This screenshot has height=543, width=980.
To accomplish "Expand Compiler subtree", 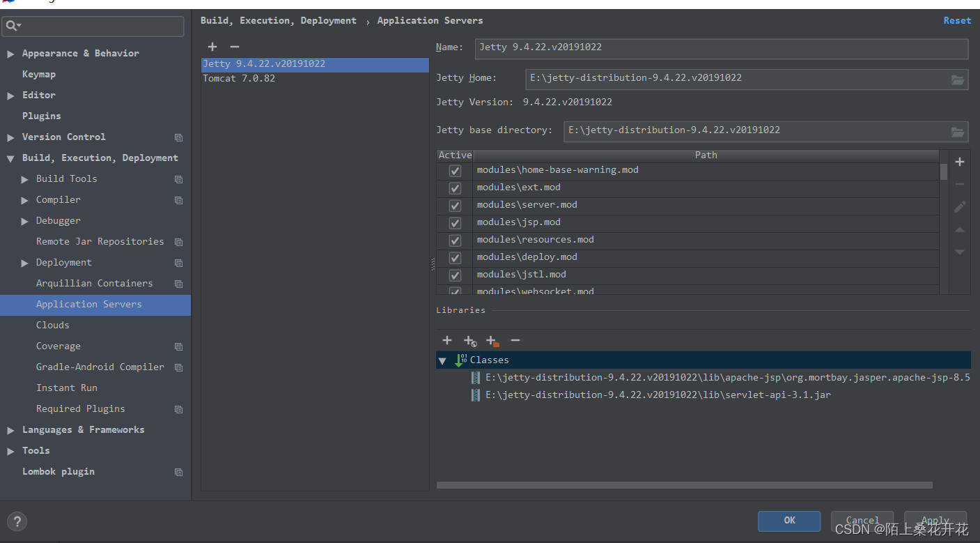I will (25, 200).
